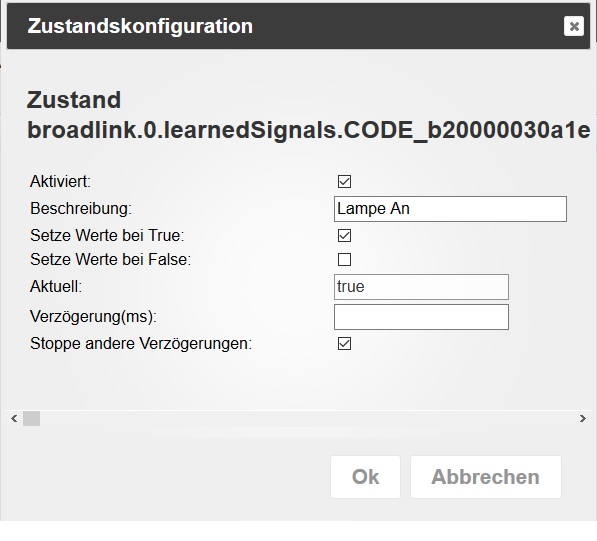Click the Zustandskonfiguration title bar text
Viewport: 597px width, 541px height.
coord(140,26)
